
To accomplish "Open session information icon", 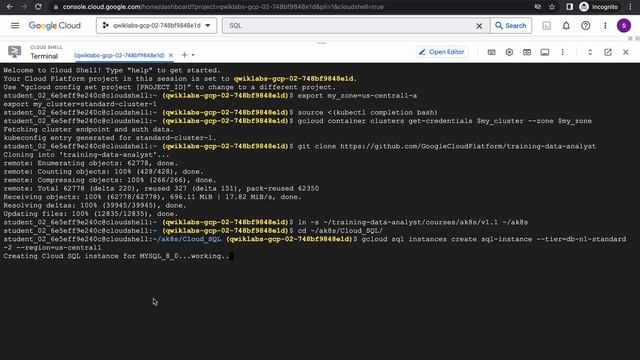I will click(x=545, y=52).
